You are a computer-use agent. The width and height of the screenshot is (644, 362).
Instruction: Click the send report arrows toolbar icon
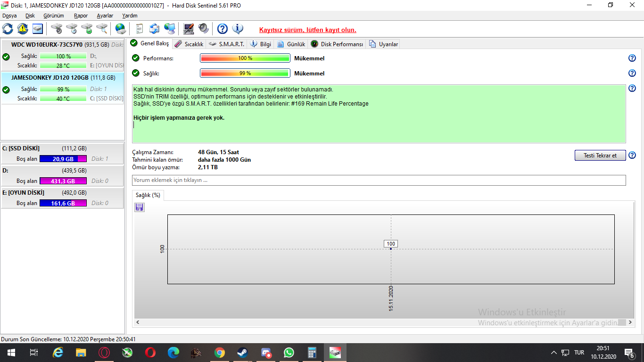click(155, 29)
